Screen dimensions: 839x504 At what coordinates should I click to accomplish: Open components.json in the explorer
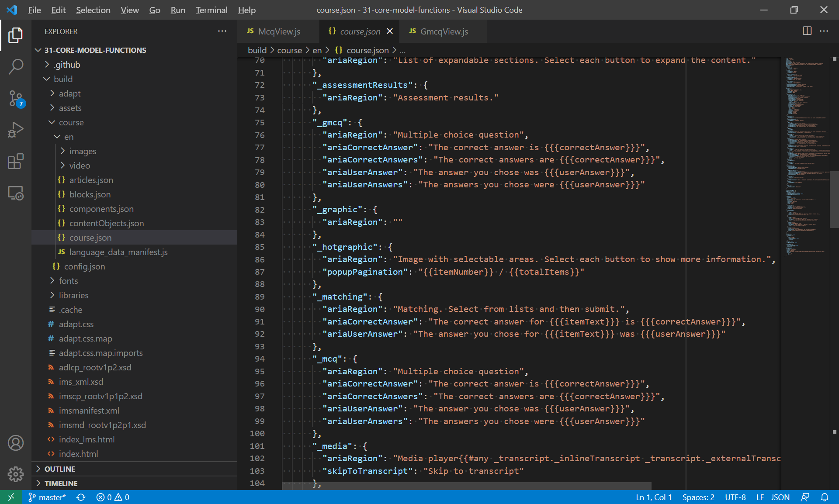[101, 209]
